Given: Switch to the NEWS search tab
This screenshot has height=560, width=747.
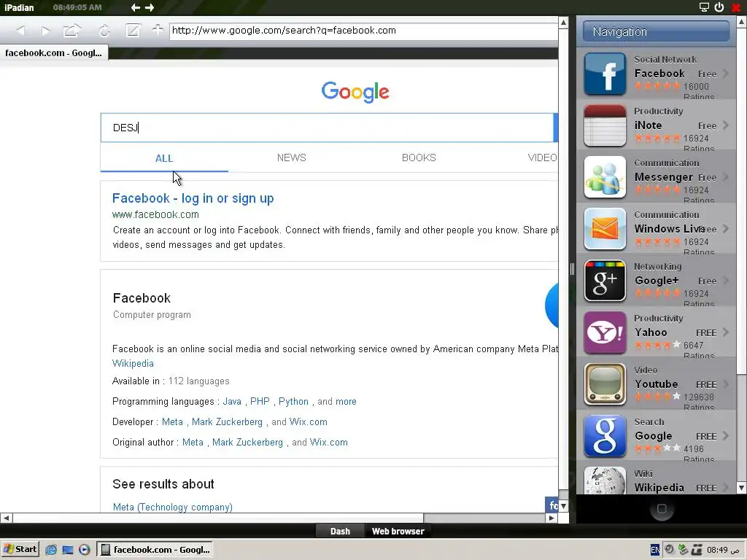Looking at the screenshot, I should 292,157.
